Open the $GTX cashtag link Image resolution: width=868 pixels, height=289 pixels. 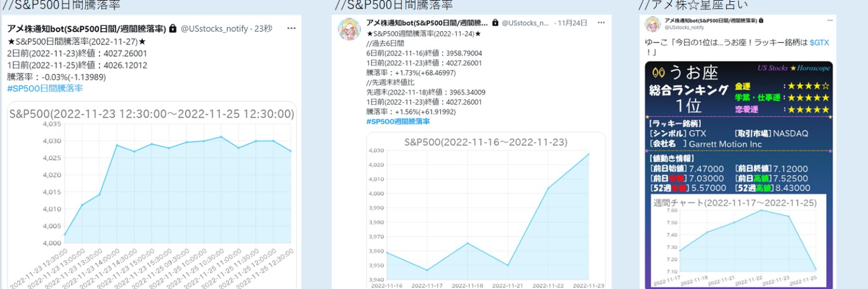pyautogui.click(x=819, y=43)
